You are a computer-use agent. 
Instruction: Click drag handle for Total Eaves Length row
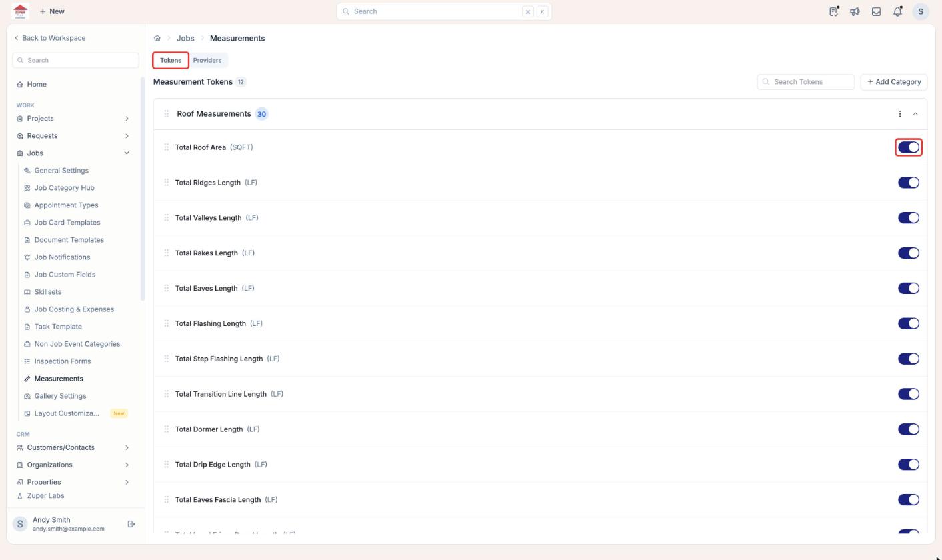[x=166, y=289]
